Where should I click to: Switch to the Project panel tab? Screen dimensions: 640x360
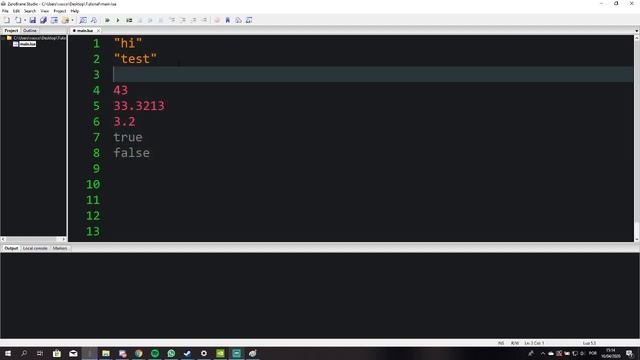[x=11, y=31]
